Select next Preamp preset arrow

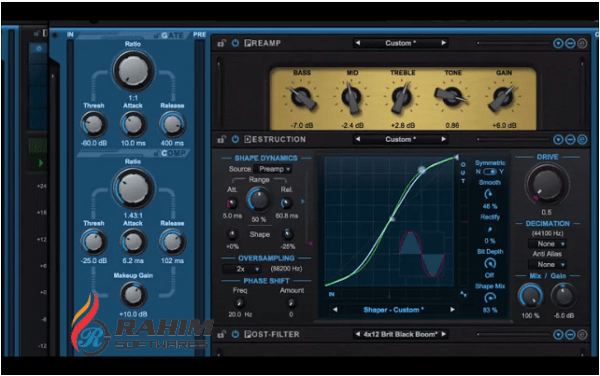coord(443,43)
